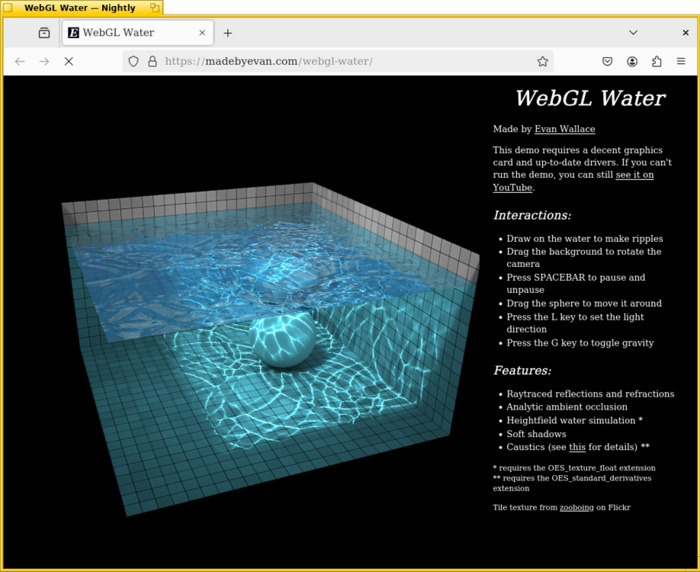Open tracking protection shield icon
This screenshot has height=572, width=700.
(x=133, y=61)
